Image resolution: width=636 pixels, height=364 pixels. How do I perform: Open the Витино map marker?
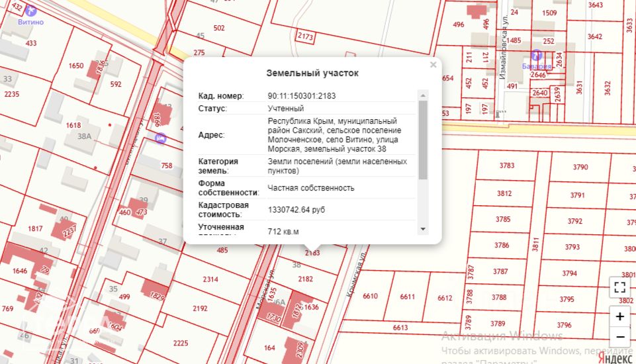pos(30,11)
